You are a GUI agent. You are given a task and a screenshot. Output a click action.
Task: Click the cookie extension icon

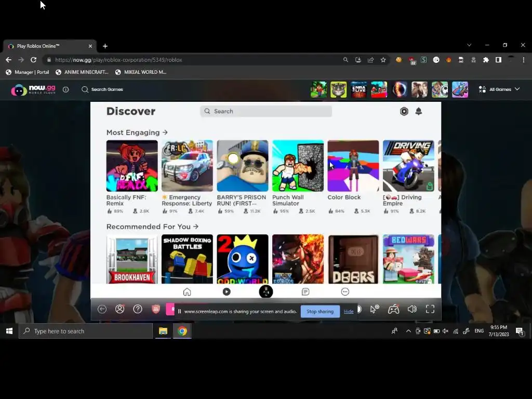[398, 60]
